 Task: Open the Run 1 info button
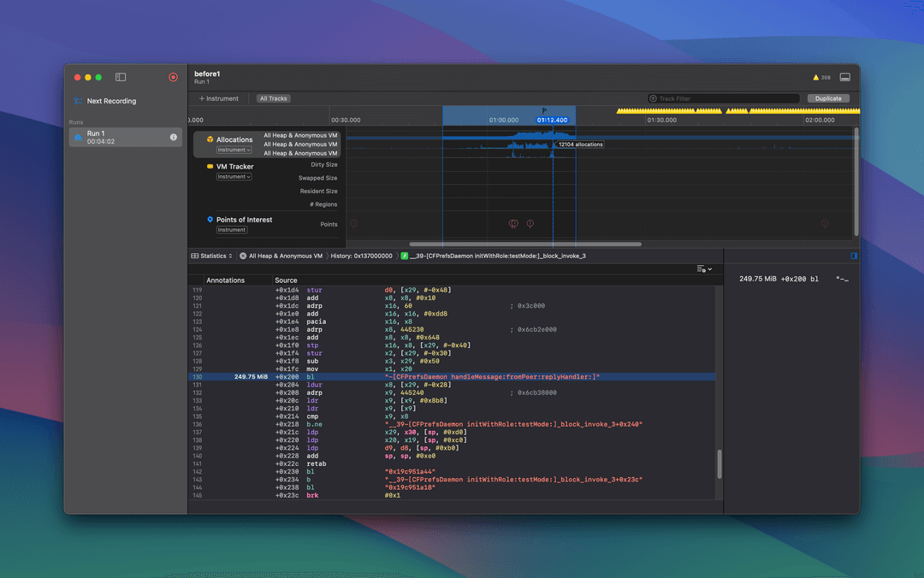click(174, 137)
